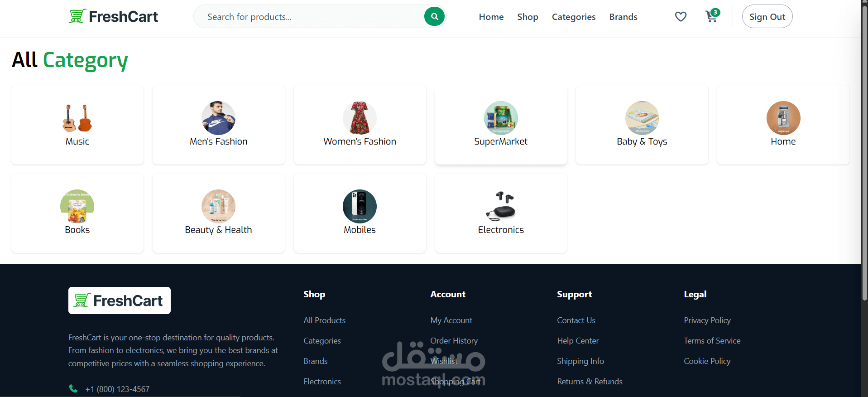The width and height of the screenshot is (868, 397).
Task: Open the Beauty & Health label
Action: pyautogui.click(x=219, y=230)
